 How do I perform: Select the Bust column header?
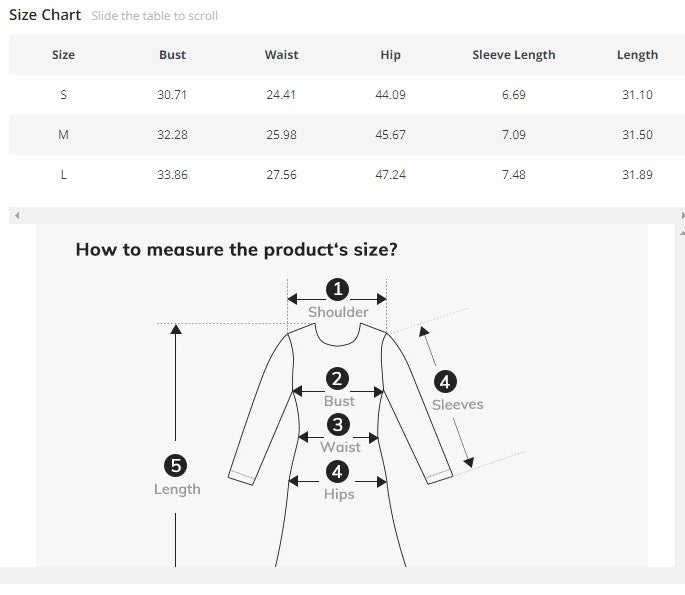pyautogui.click(x=172, y=55)
